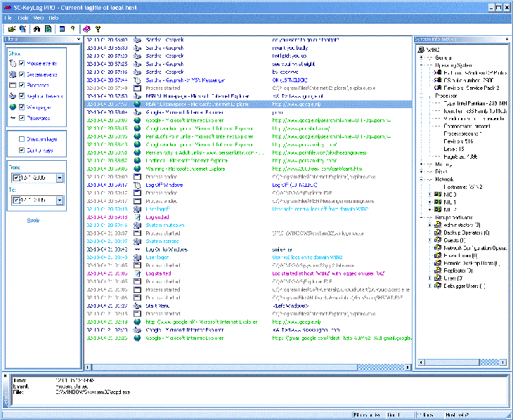
Task: Click the Administrators group icon
Action: [439, 225]
